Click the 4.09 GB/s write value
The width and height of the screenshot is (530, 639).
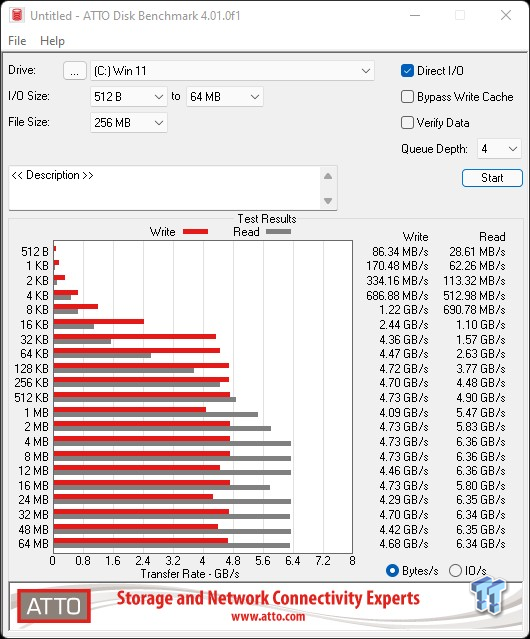[x=404, y=413]
